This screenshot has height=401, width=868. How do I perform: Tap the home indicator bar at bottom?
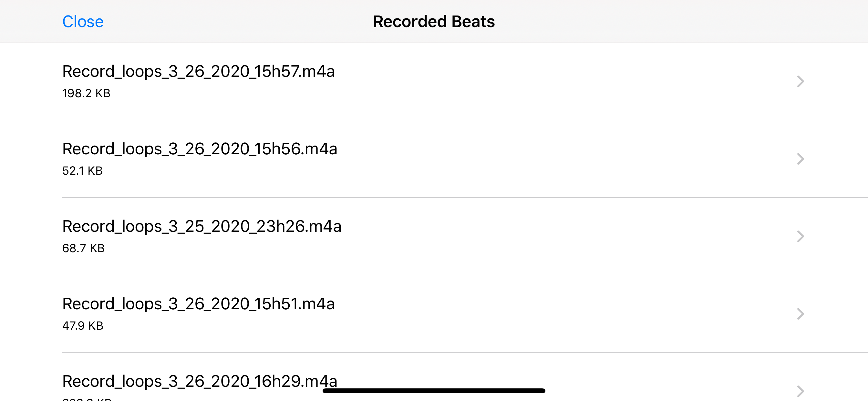tap(434, 391)
